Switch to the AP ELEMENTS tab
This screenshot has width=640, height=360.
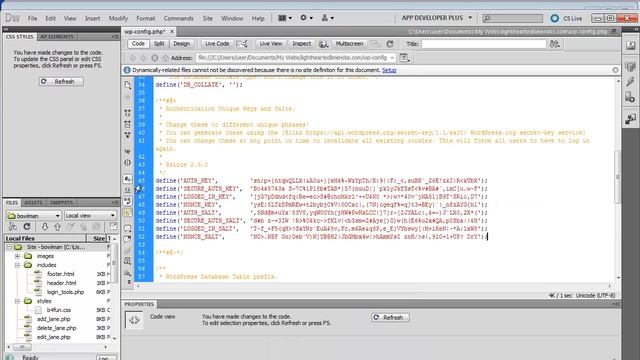pyautogui.click(x=57, y=37)
